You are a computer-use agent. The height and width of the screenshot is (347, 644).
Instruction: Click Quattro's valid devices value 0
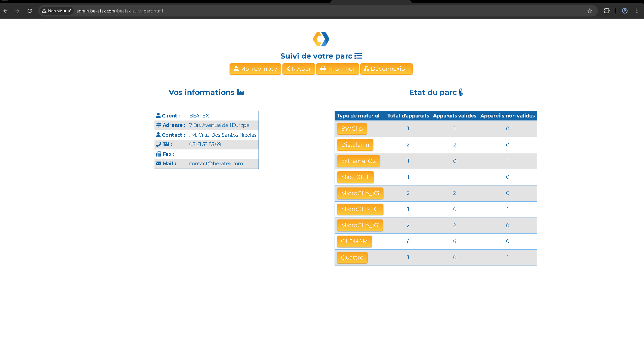(454, 257)
